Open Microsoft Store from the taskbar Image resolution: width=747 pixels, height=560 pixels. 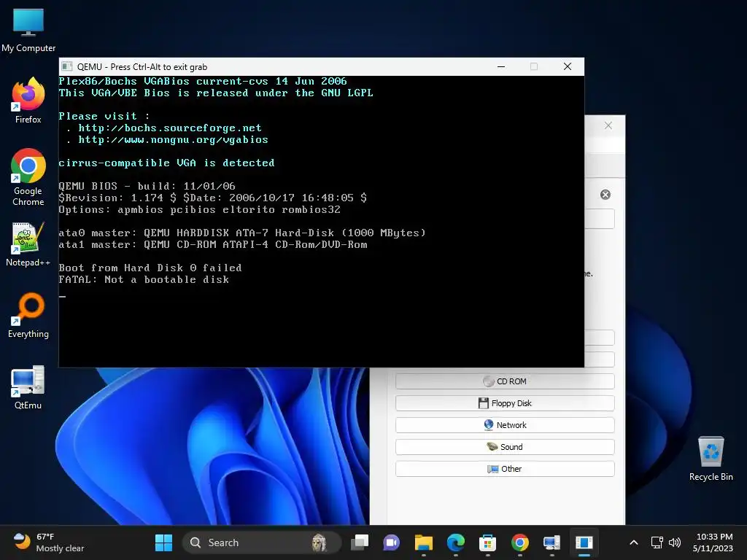[487, 542]
